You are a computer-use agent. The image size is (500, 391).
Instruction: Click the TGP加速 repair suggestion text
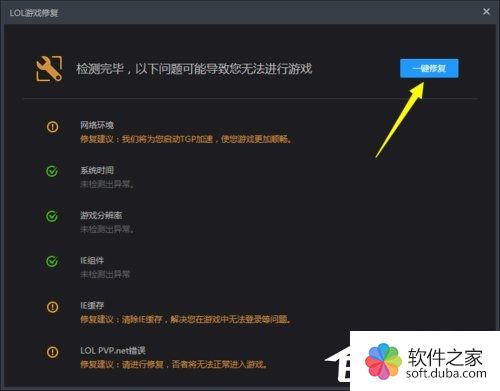[186, 139]
